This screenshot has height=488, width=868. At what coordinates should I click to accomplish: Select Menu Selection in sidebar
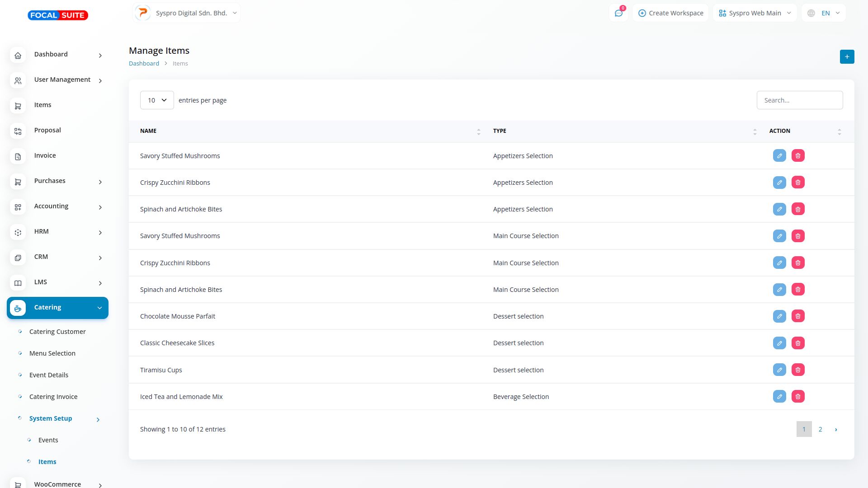coord(52,353)
